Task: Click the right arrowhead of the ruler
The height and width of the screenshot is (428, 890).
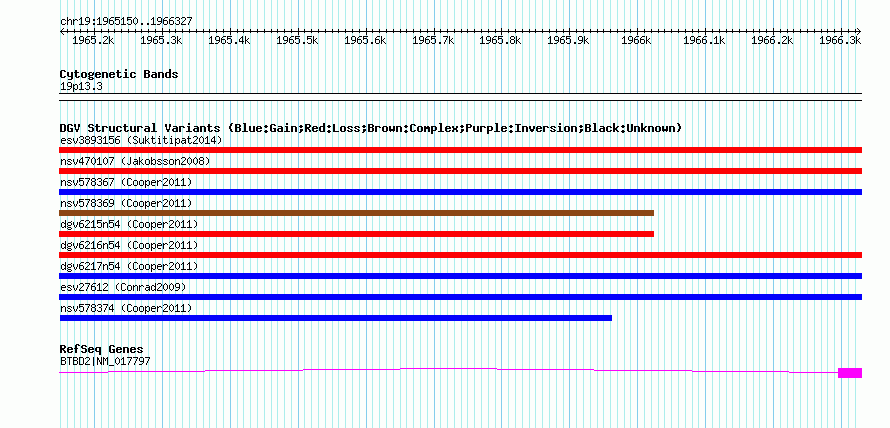Action: [859, 31]
